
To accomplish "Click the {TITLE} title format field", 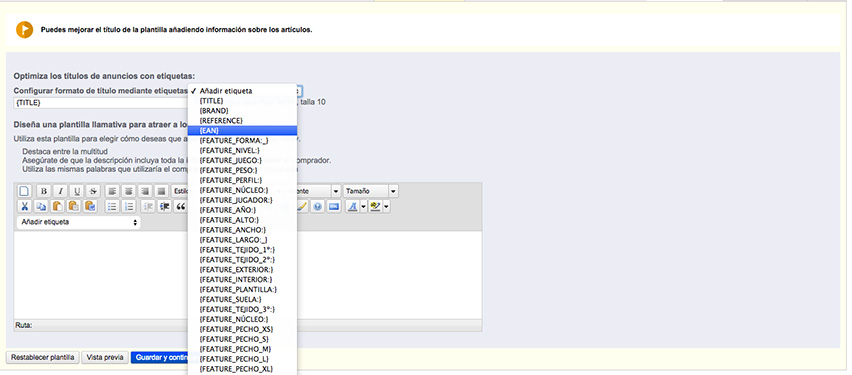I will point(101,103).
